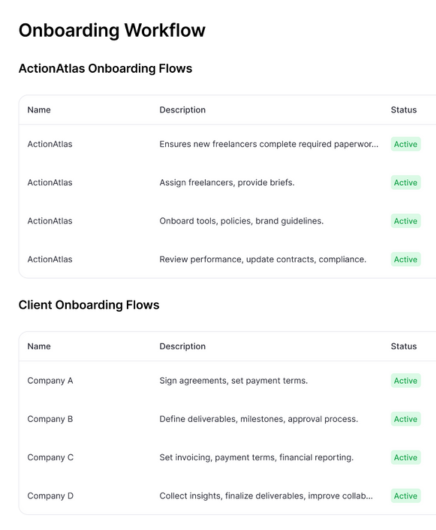The width and height of the screenshot is (436, 530).
Task: Select the Company D row name
Action: [50, 496]
